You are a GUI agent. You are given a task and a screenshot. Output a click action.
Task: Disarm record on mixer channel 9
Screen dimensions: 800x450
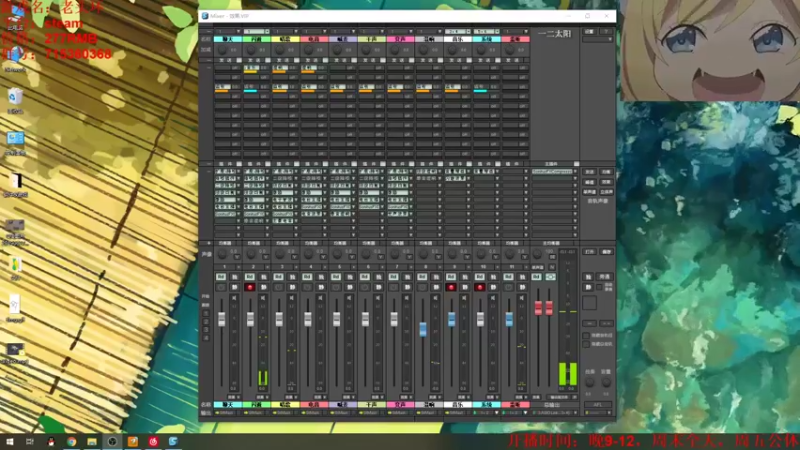point(451,287)
